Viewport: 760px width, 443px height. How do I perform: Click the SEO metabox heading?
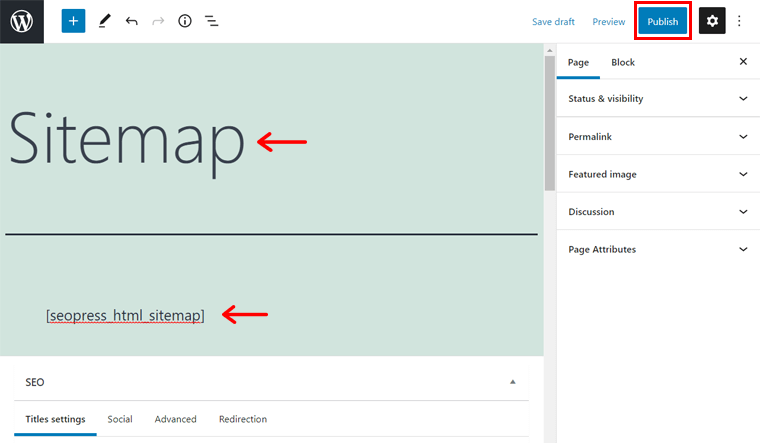[x=35, y=382]
